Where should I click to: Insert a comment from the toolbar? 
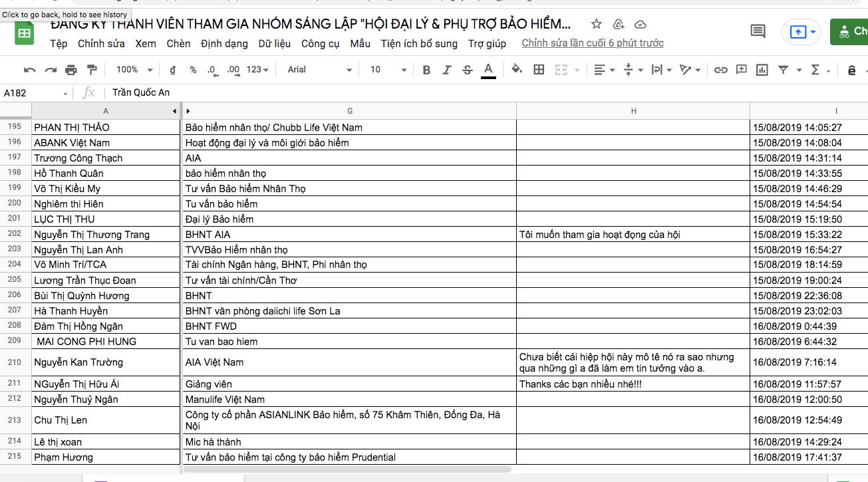click(742, 70)
